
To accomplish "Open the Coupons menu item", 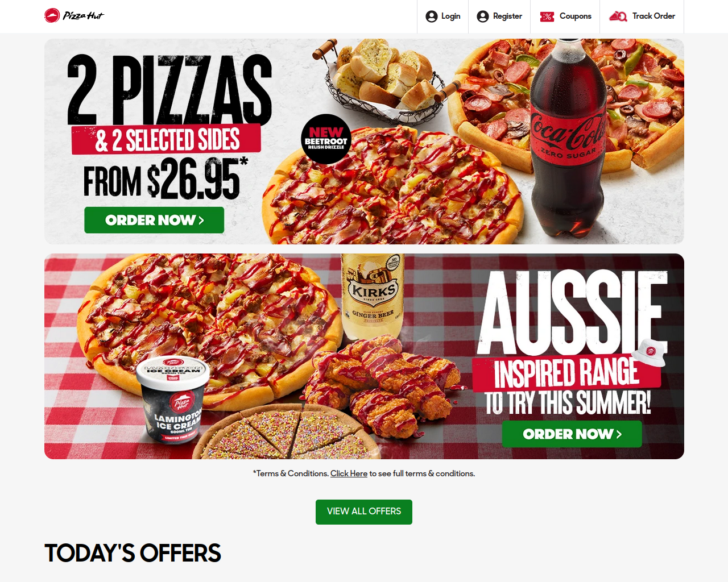I will pyautogui.click(x=565, y=16).
